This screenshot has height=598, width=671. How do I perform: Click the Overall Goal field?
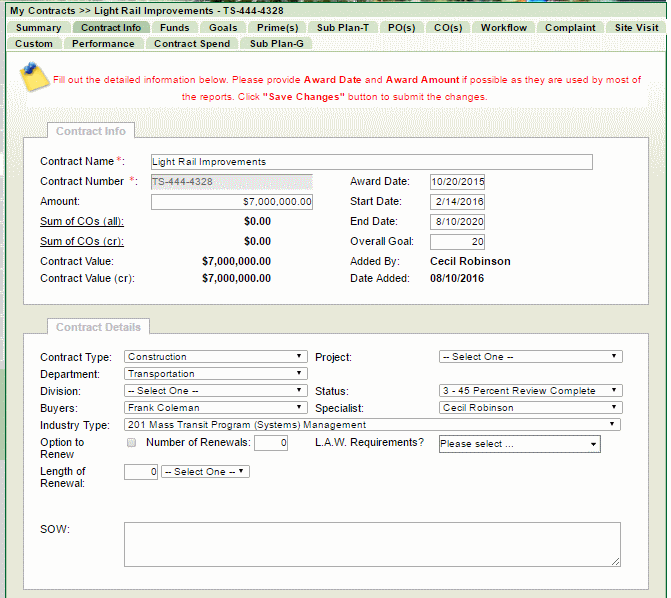(457, 242)
